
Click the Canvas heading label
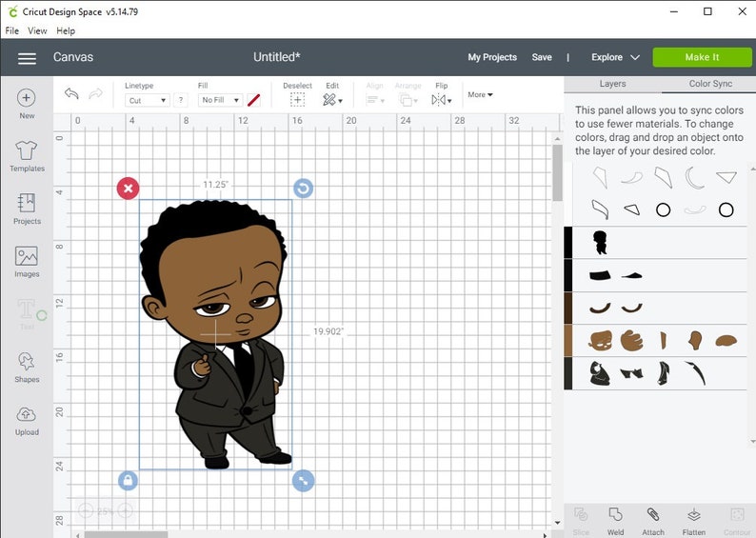tap(73, 57)
